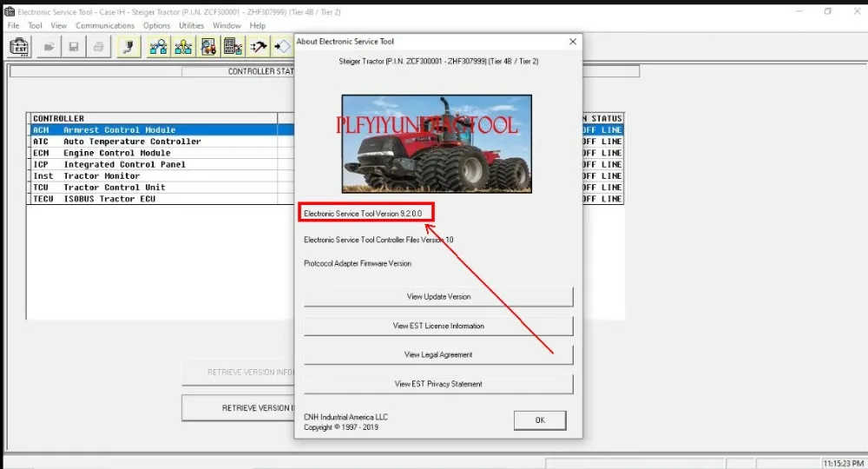
Task: Click the network magnifier controller status icon
Action: (x=158, y=47)
